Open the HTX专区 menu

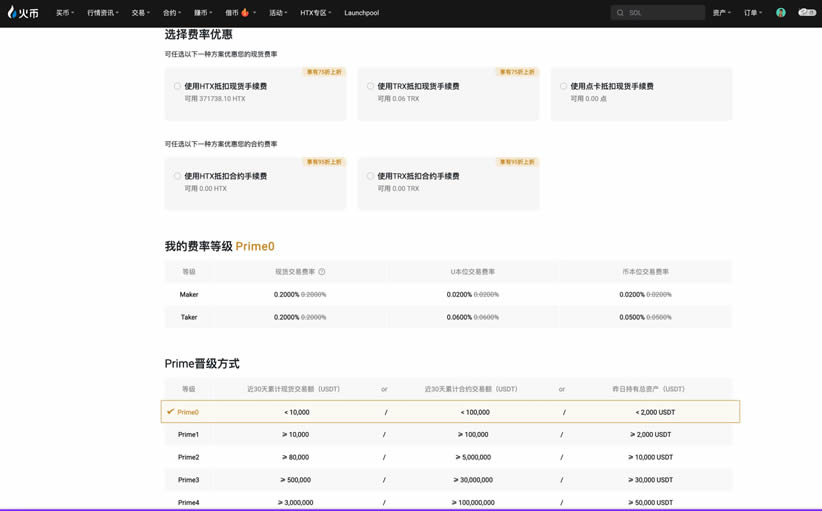click(x=315, y=13)
